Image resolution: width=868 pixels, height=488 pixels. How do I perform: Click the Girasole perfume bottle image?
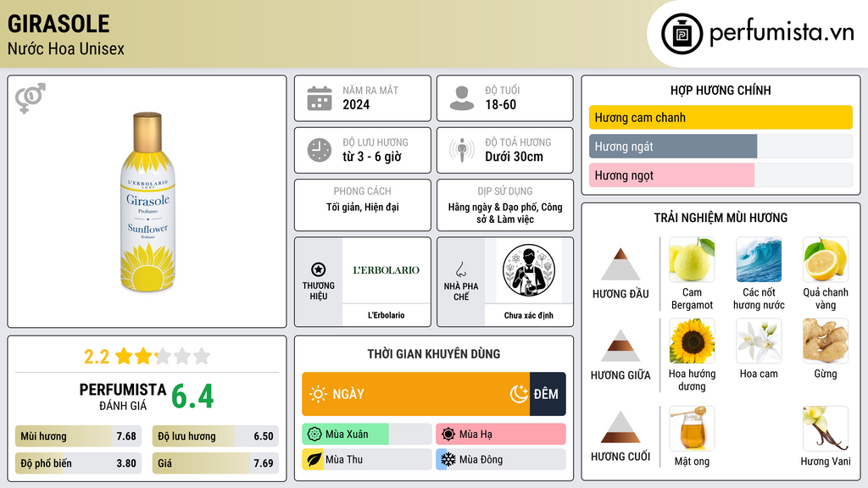(147, 202)
